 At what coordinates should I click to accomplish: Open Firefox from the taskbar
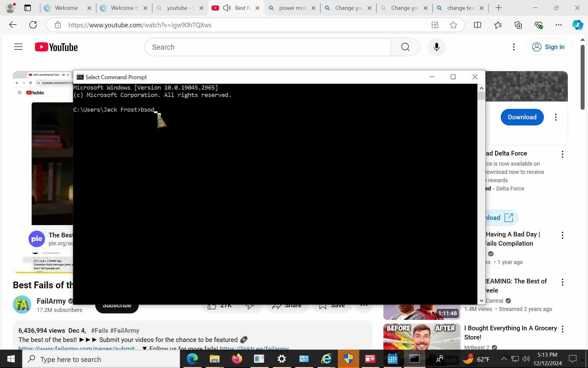(x=237, y=359)
